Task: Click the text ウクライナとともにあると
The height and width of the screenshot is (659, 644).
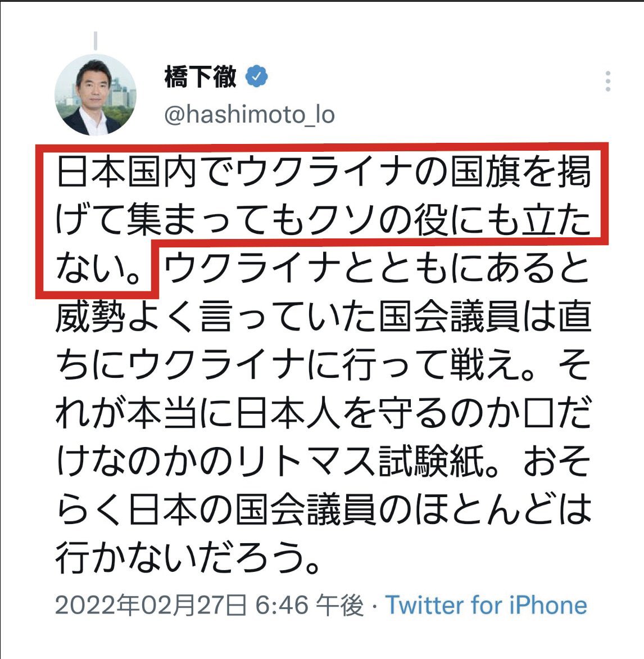Action: coord(377,268)
